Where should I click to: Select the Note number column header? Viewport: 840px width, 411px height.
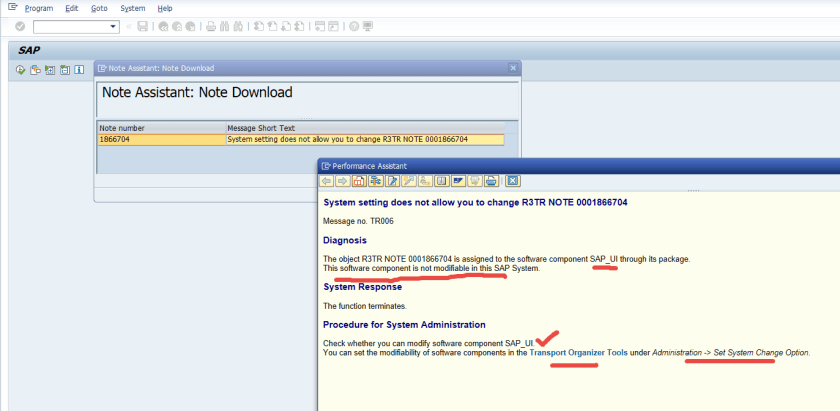(162, 128)
